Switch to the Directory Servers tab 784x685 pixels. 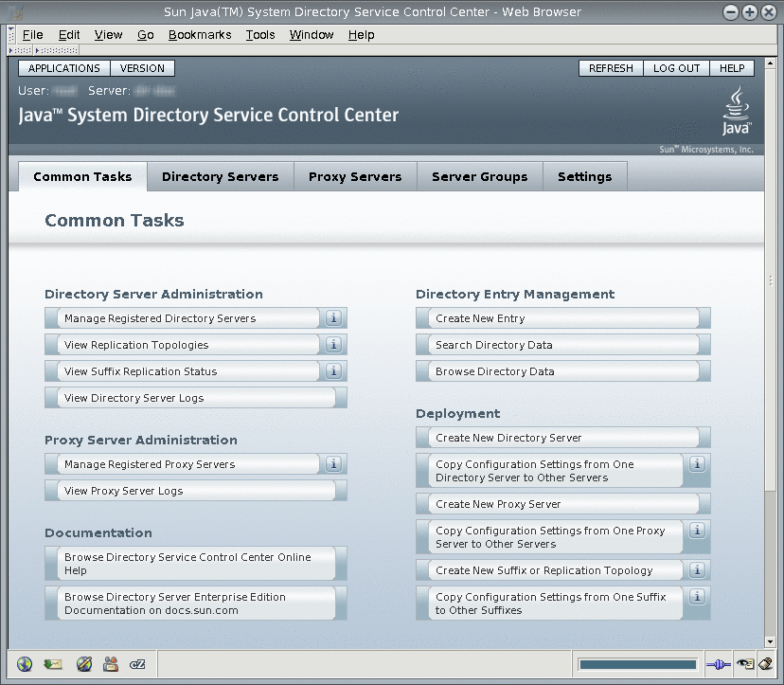(220, 176)
